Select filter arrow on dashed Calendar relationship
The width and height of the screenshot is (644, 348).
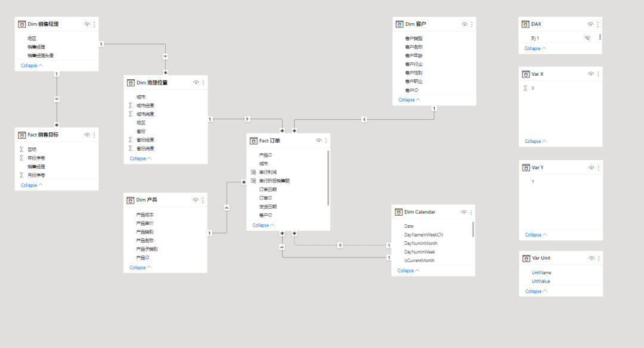340,246
